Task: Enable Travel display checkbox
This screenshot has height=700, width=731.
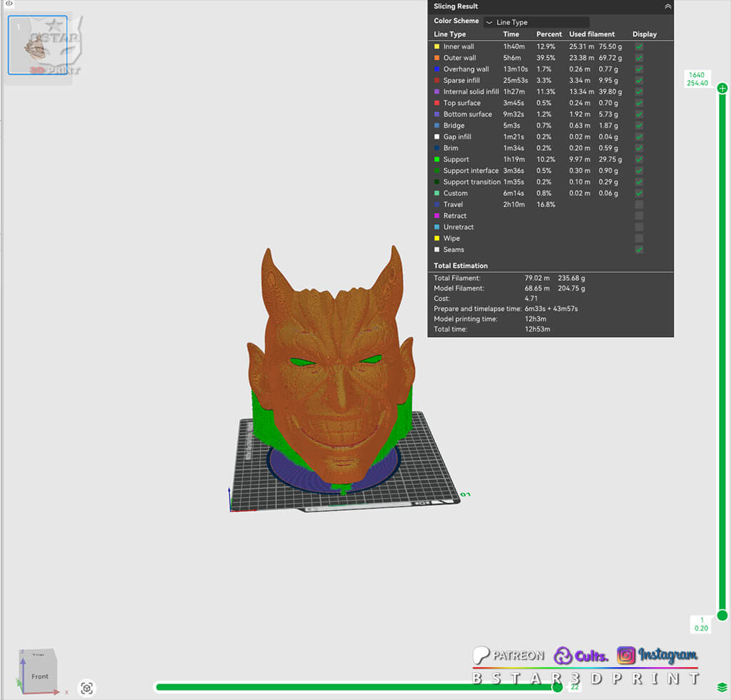Action: (x=639, y=204)
